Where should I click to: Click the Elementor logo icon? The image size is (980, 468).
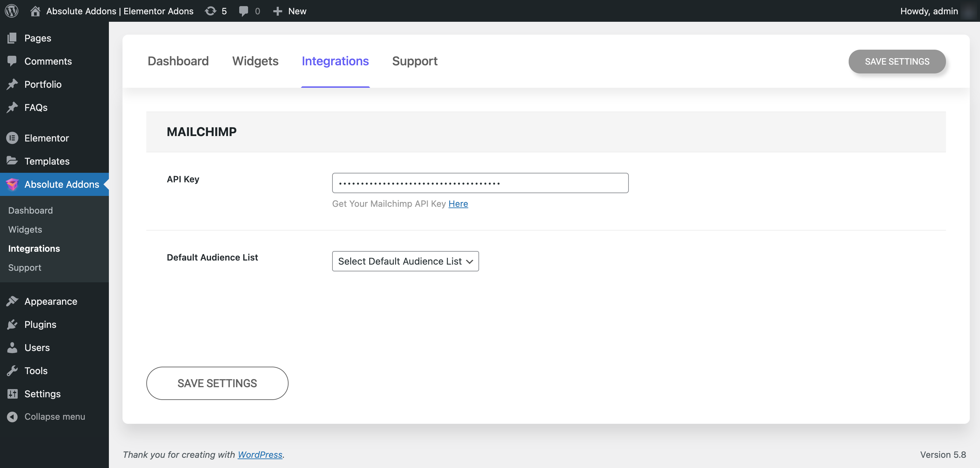point(12,138)
